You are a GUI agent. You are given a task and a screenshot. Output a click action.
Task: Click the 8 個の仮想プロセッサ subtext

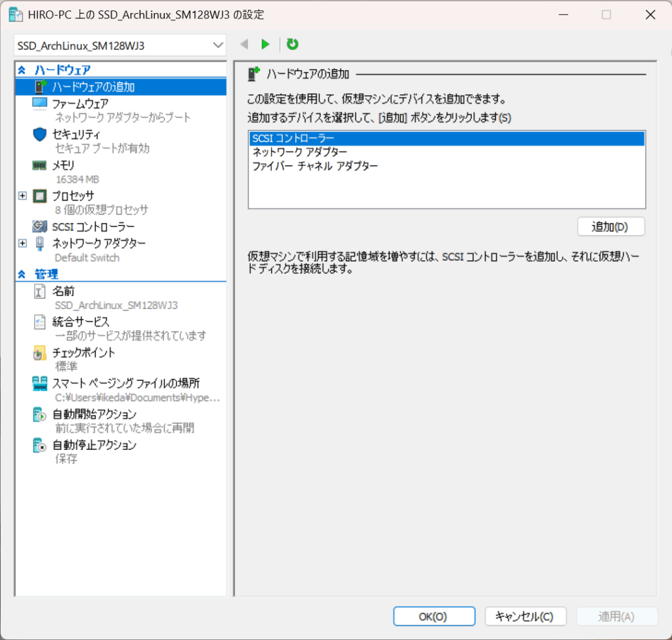pyautogui.click(x=102, y=210)
